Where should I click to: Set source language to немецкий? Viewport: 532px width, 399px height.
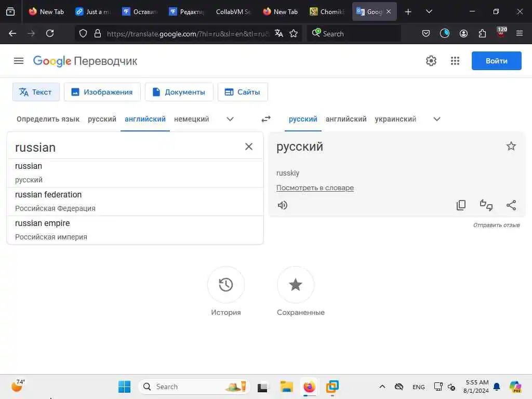point(191,119)
